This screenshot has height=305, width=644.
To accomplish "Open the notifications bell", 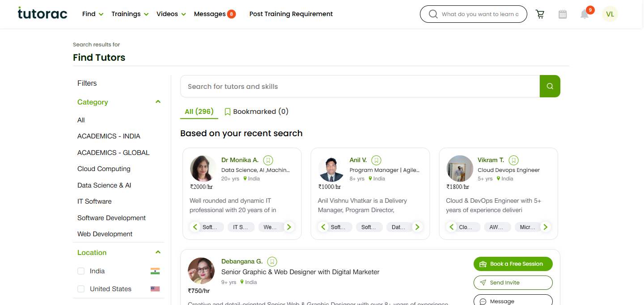I will pyautogui.click(x=585, y=14).
